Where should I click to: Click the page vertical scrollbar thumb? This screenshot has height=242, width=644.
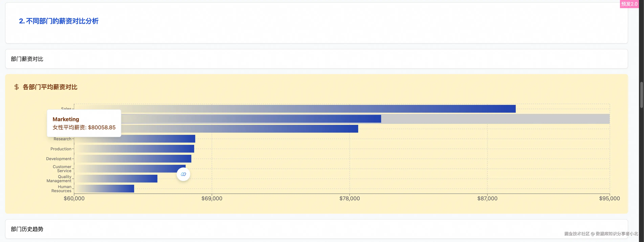(x=641, y=95)
